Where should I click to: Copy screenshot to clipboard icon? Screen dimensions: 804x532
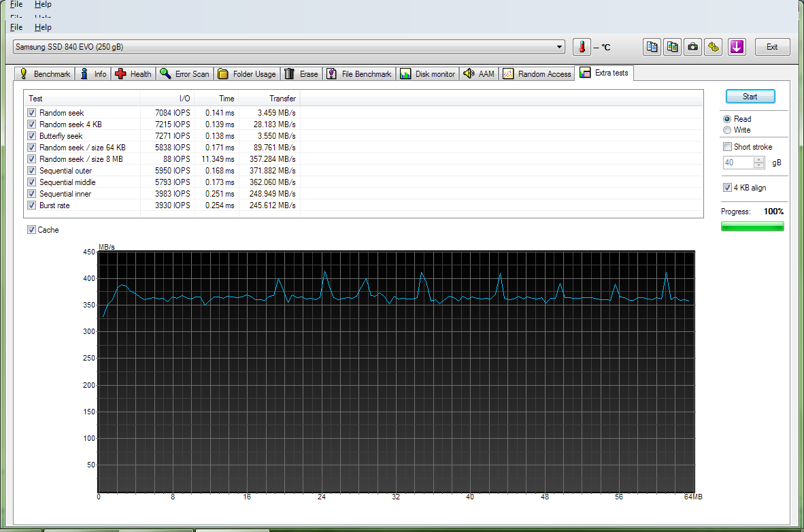(x=672, y=47)
